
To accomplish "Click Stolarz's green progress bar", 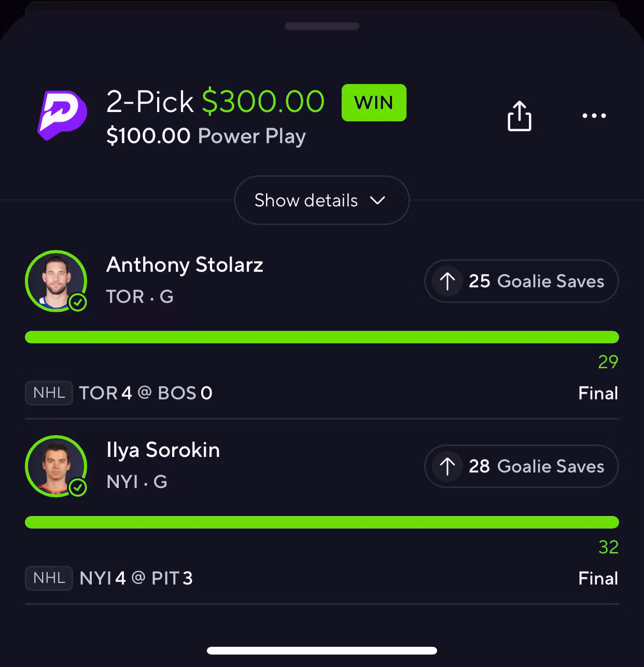I will point(321,337).
